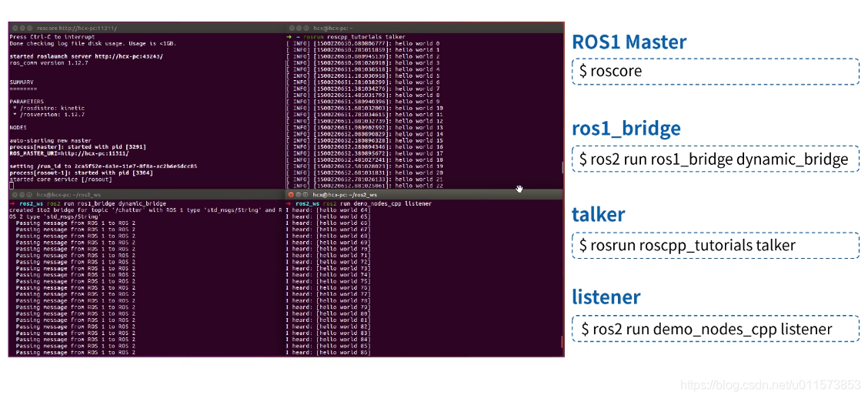The width and height of the screenshot is (868, 399).
Task: Click the line 'Press Ctrl-C to interrupt'
Action: pos(52,36)
